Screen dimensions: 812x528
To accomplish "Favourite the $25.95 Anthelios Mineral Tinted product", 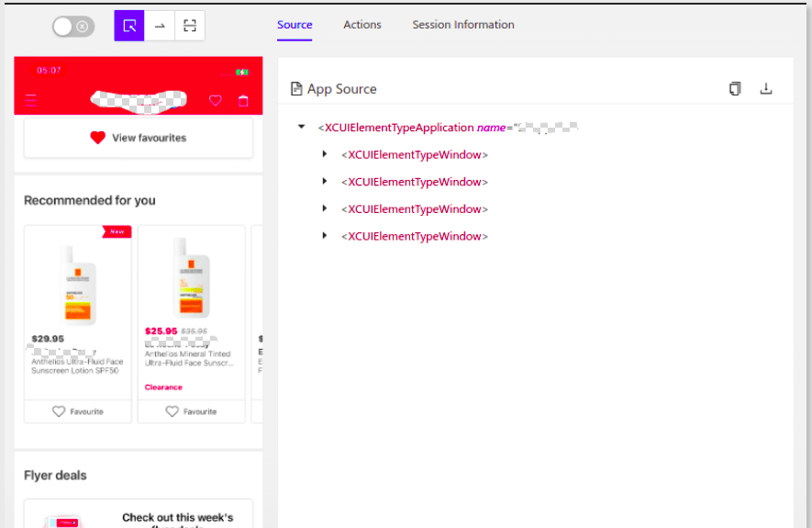I will tap(191, 411).
